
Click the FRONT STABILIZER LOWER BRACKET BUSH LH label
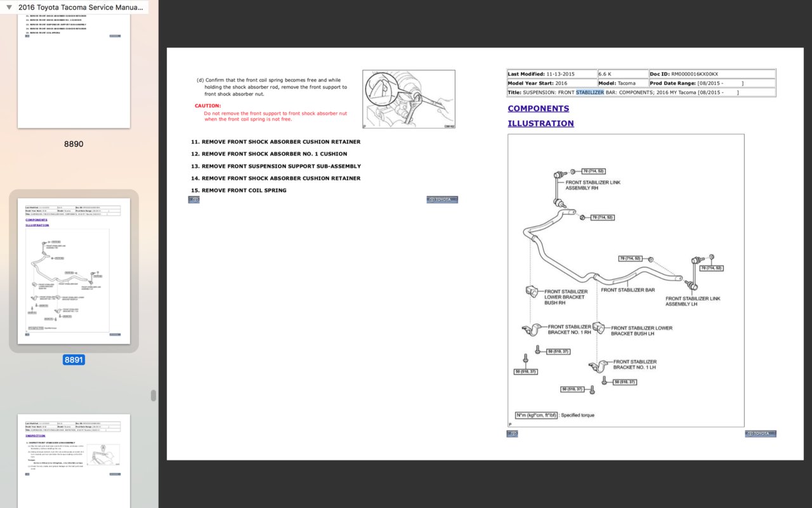coord(641,331)
